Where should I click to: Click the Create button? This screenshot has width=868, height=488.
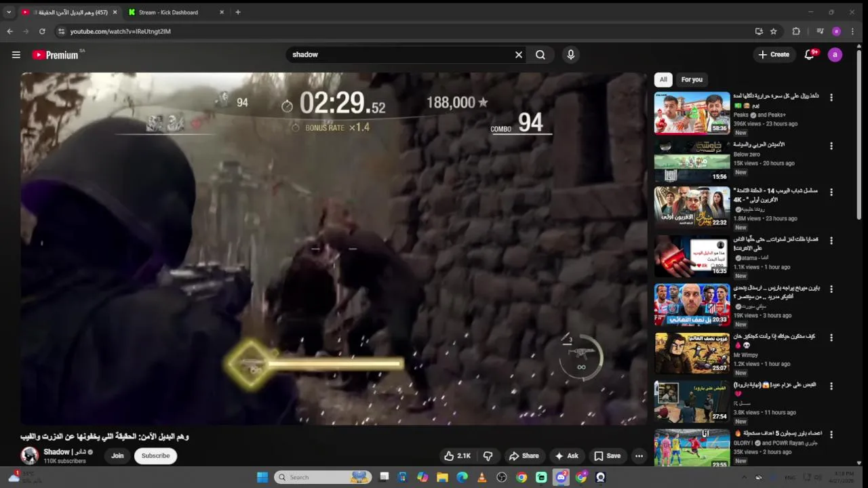point(774,55)
